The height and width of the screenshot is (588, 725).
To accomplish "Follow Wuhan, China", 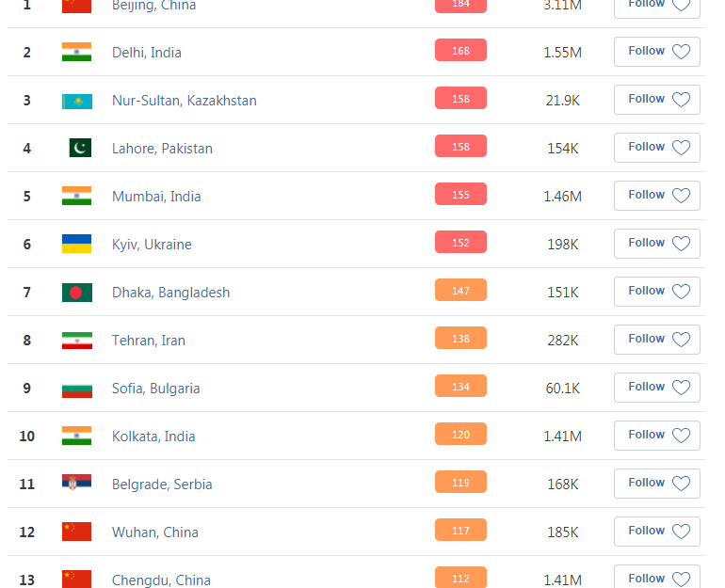I will [x=657, y=532].
